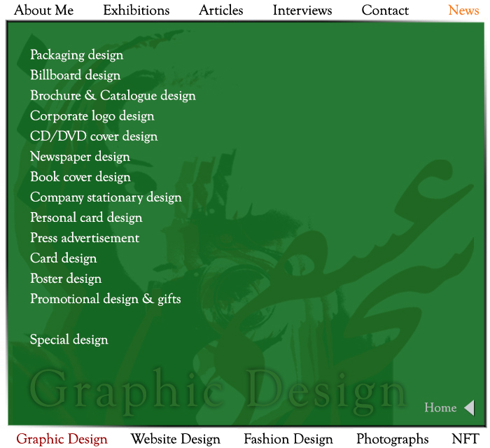Select Company stationary design
Image resolution: width=490 pixels, height=448 pixels.
(106, 197)
